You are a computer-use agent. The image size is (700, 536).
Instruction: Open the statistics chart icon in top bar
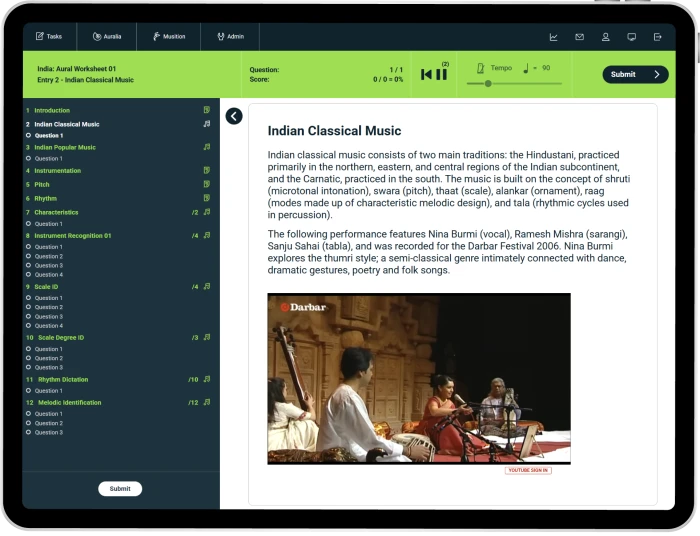tap(553, 37)
